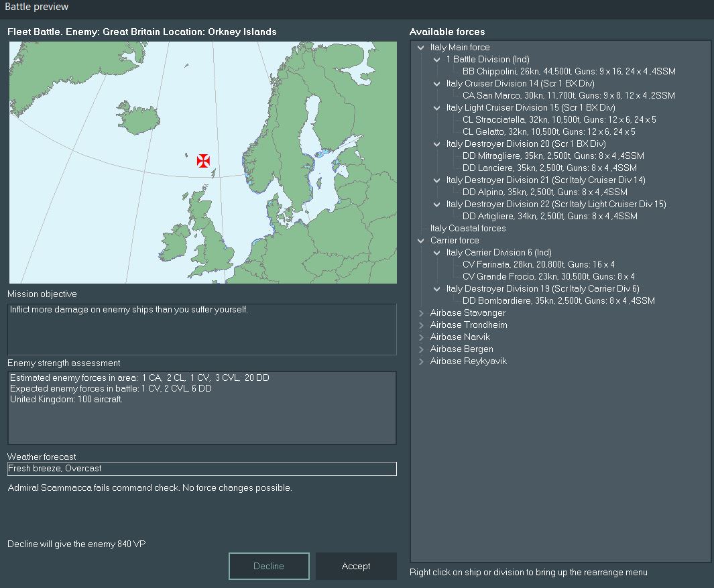Select DD Mitragliere ship entry
714x588 pixels.
553,156
